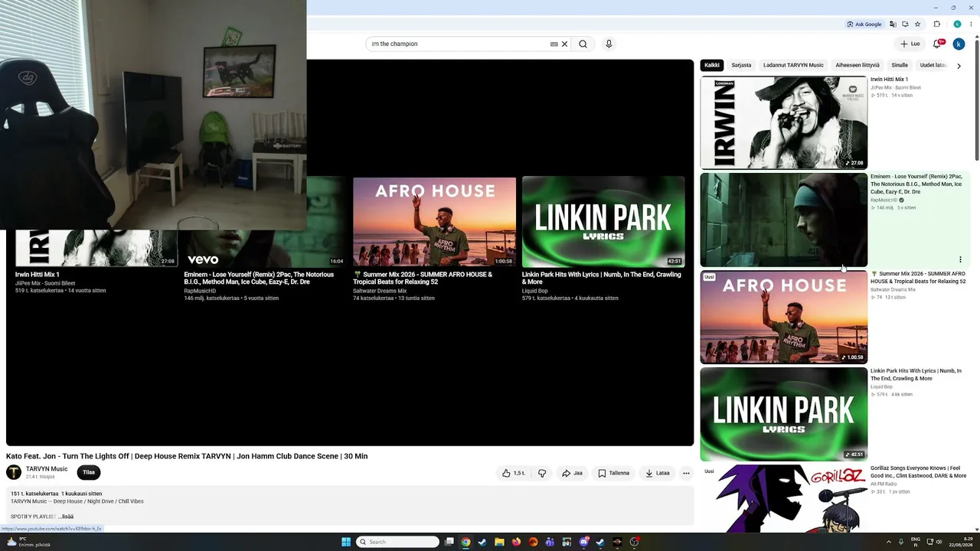Screen dimensions: 980x551
Task: Click Luo create button
Action: 910,44
